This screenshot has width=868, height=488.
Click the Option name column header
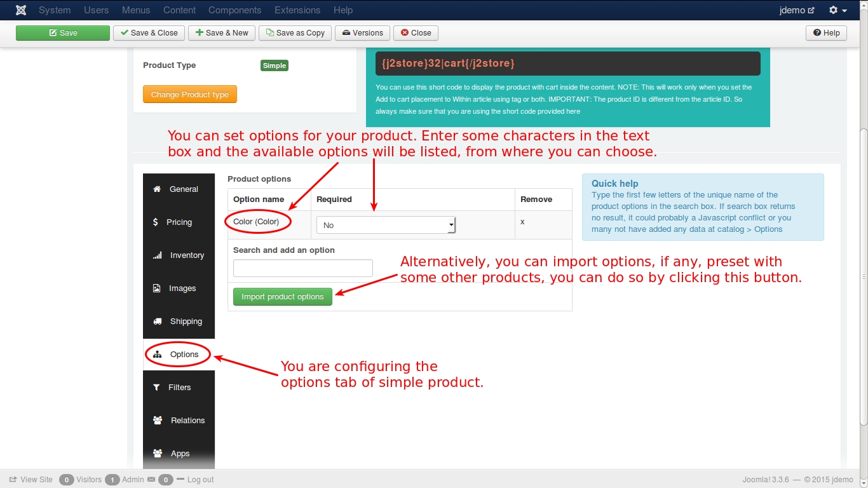point(259,200)
